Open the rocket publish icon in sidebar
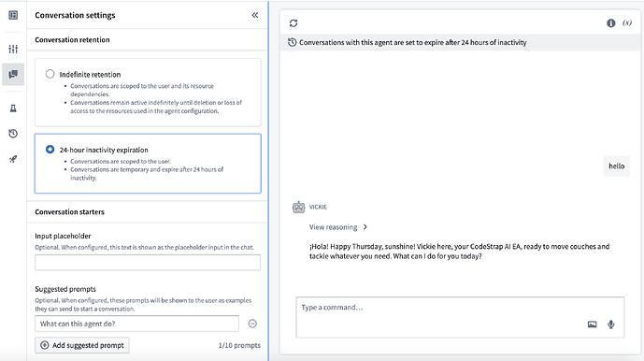The width and height of the screenshot is (644, 361). click(13, 159)
